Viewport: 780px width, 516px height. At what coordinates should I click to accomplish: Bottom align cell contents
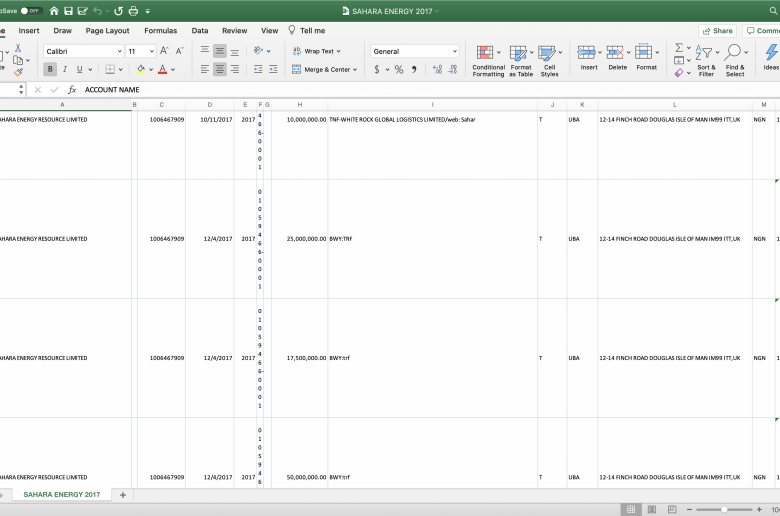pos(235,51)
